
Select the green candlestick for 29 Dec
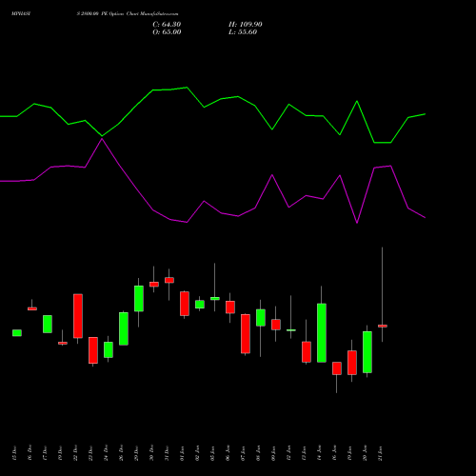139,299
